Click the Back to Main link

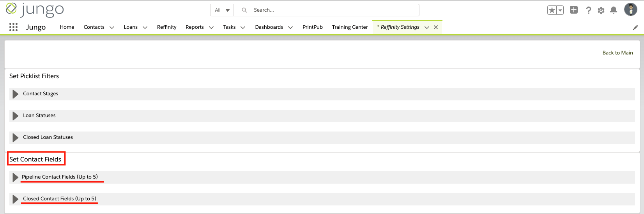(617, 53)
